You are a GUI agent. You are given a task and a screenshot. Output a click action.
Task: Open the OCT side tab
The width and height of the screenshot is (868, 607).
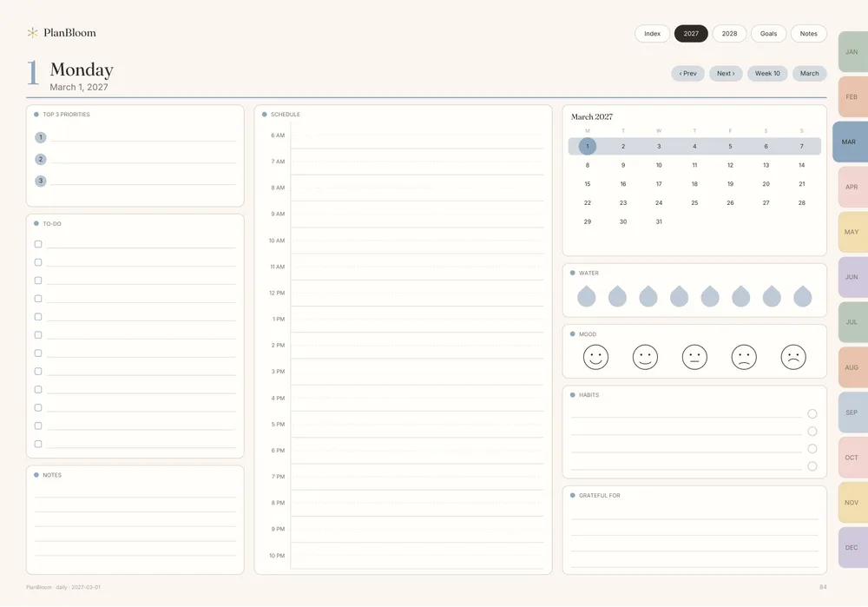[x=853, y=458]
